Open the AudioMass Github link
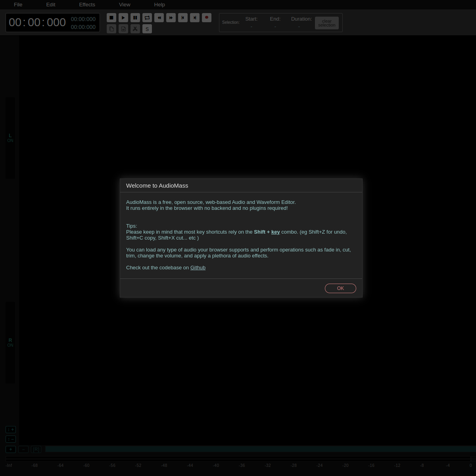The width and height of the screenshot is (476, 476). [198, 267]
